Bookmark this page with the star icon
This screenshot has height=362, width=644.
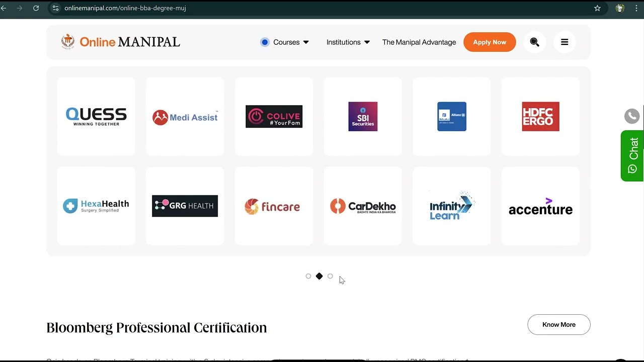point(597,8)
